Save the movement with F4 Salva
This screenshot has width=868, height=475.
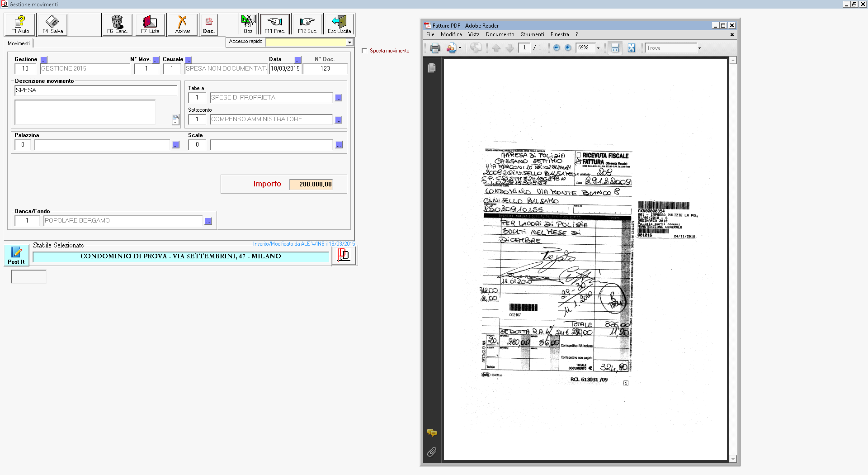coord(52,24)
